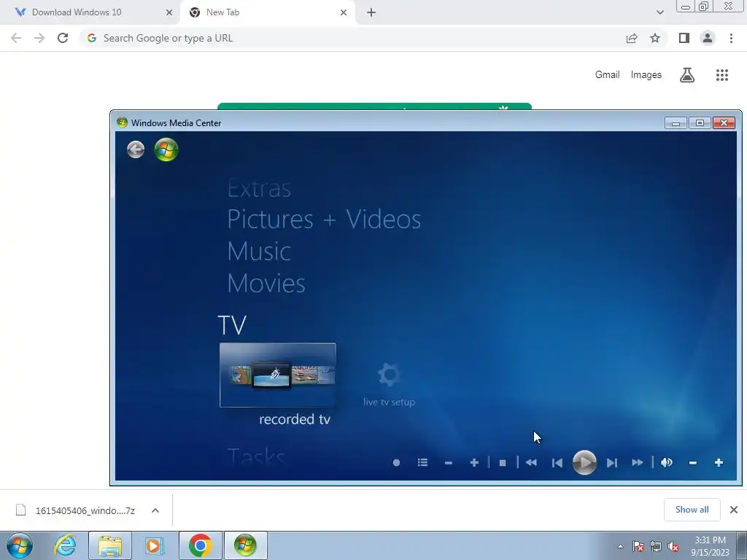Click the share page icon in address bar
Viewport: 747px width, 560px height.
632,38
